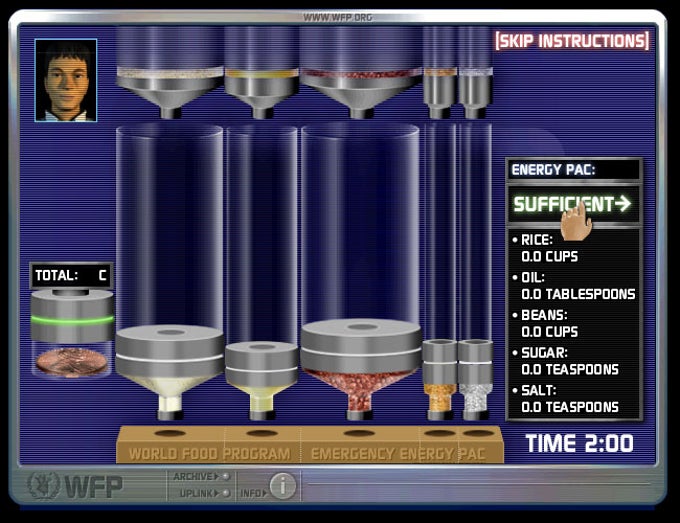Viewport: 680px width, 523px height.
Task: Select the Uplink menu item
Action: [204, 493]
